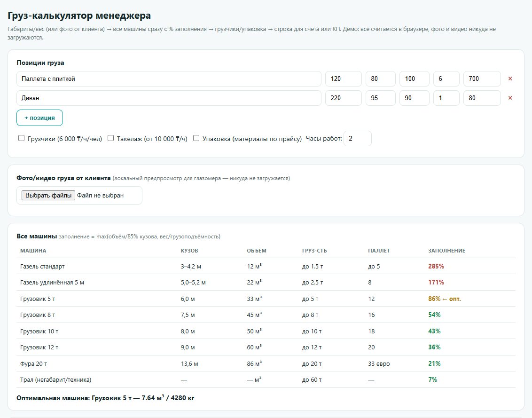This screenshot has height=418, width=532.
Task: Click the Грузовик 12 т row name
Action: coord(39,347)
